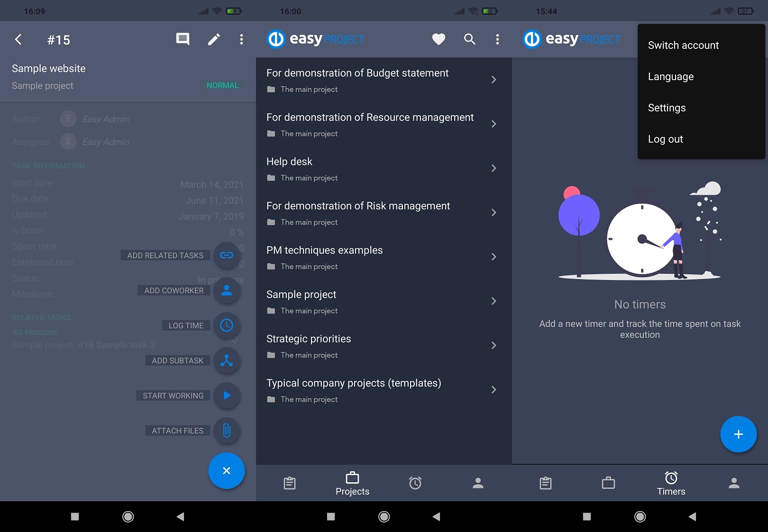Select Switch account from the menu
The width and height of the screenshot is (768, 532).
pos(683,45)
